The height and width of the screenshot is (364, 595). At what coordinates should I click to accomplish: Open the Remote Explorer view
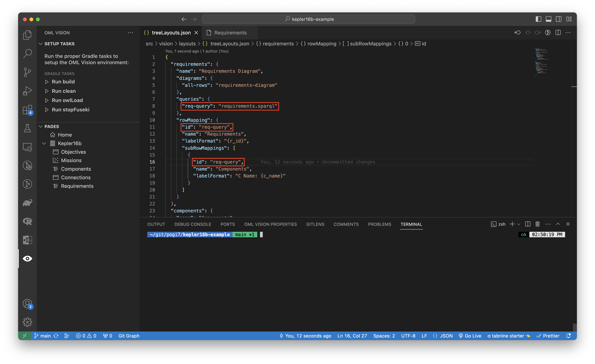coord(27,147)
